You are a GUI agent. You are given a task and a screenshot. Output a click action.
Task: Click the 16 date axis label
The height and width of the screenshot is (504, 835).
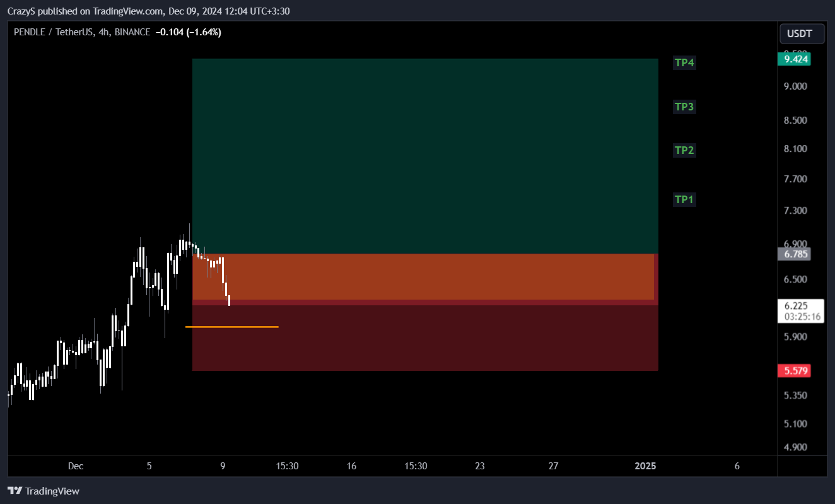351,466
